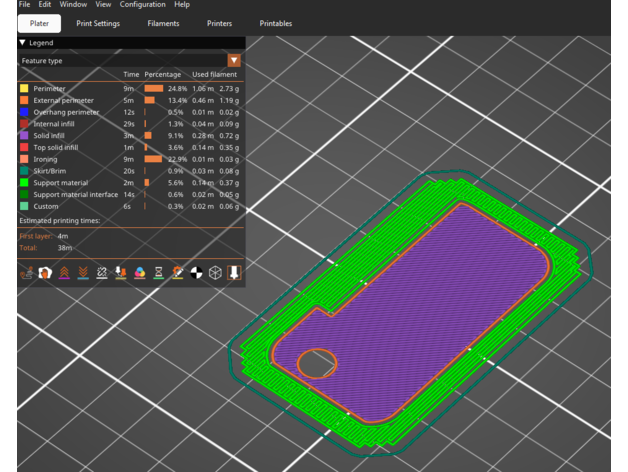
Task: Toggle travel moves display icon
Action: [27, 272]
